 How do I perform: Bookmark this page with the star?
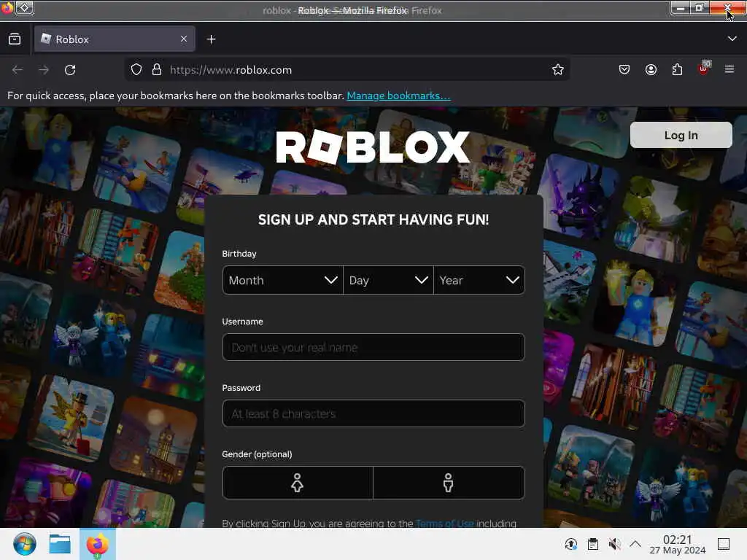[x=558, y=69]
